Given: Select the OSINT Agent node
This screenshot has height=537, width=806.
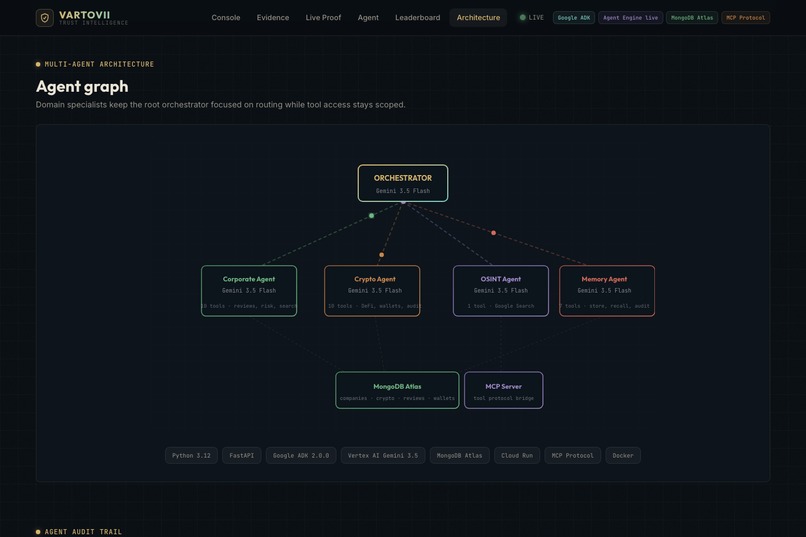Looking at the screenshot, I should [x=501, y=291].
